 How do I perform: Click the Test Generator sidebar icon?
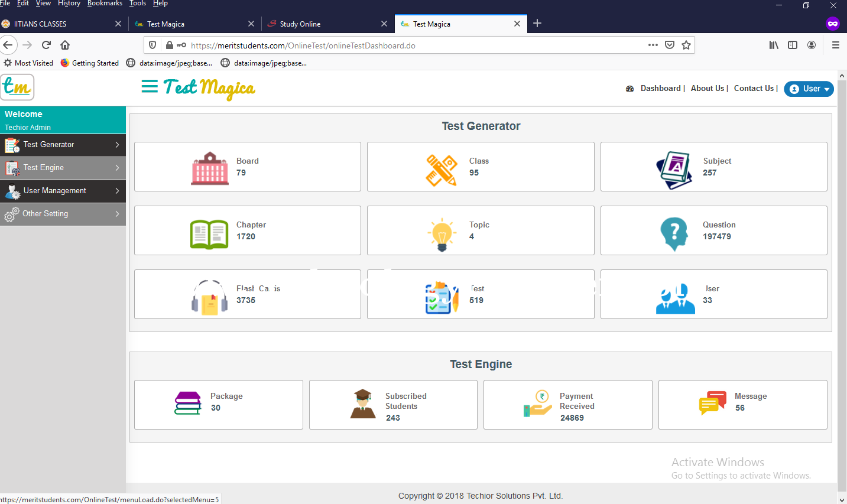pos(12,145)
